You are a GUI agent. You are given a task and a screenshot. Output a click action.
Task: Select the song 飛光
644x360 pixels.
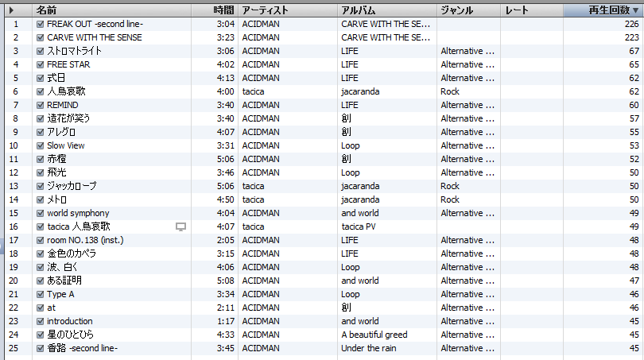(x=56, y=172)
